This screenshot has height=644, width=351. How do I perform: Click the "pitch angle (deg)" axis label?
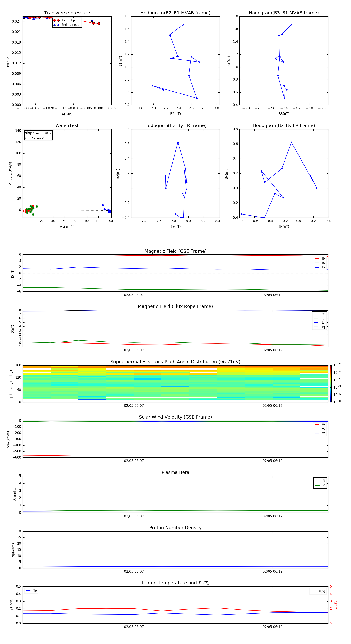click(11, 384)
